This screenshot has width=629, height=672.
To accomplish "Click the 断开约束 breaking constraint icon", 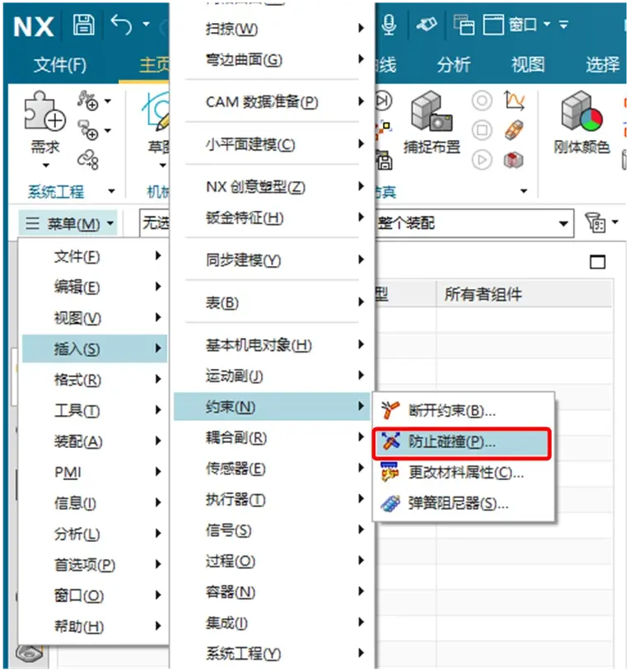I will [x=390, y=411].
